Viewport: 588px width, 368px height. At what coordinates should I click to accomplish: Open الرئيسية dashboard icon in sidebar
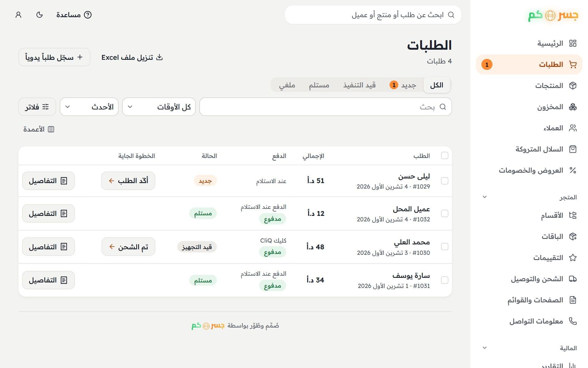(x=573, y=43)
